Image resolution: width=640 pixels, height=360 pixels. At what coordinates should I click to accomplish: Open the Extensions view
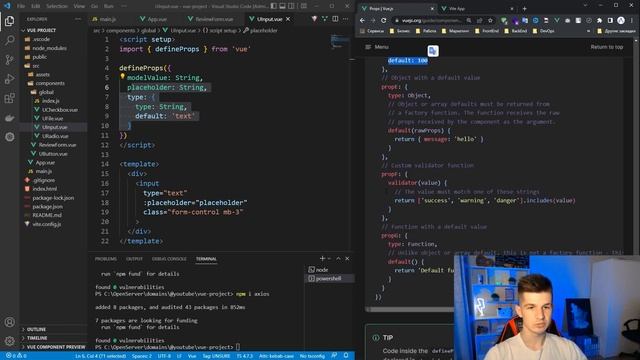click(9, 98)
